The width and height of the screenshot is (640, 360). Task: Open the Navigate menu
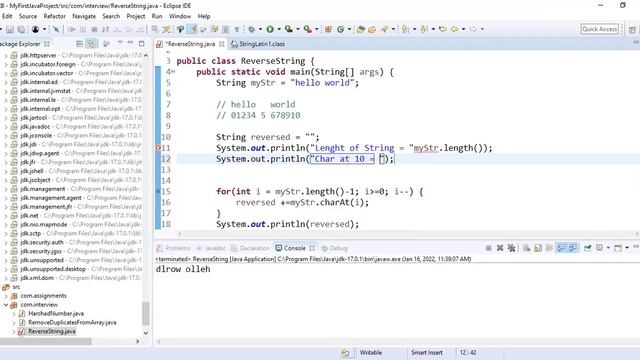click(84, 16)
